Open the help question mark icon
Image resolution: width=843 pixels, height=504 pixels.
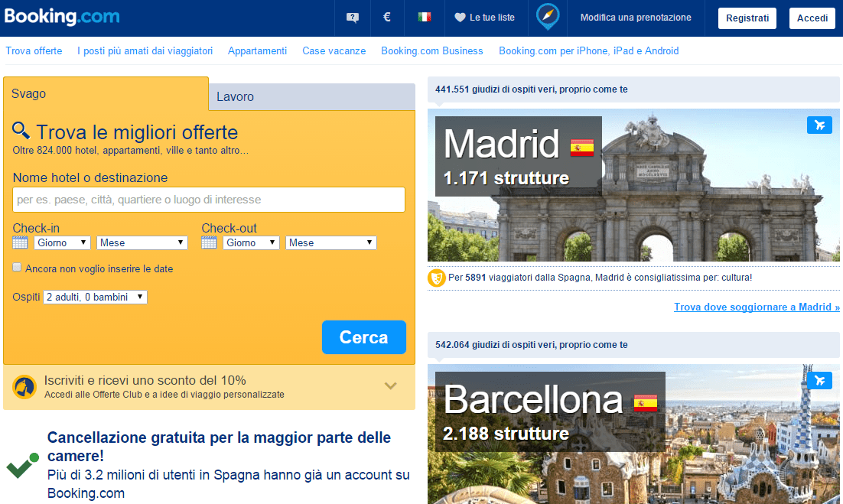pyautogui.click(x=352, y=18)
